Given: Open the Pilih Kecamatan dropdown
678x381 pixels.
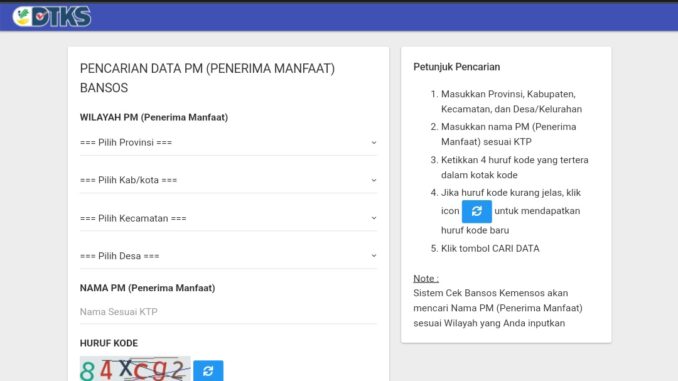Looking at the screenshot, I should (x=228, y=218).
